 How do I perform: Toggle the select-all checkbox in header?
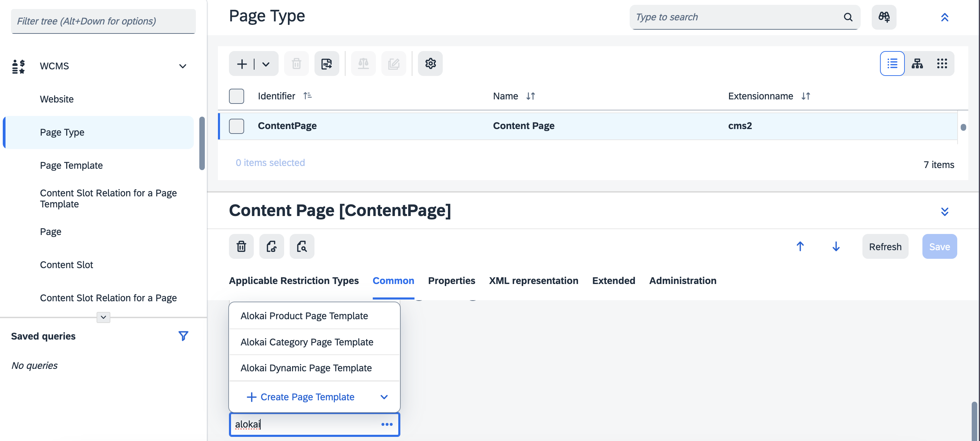(236, 96)
